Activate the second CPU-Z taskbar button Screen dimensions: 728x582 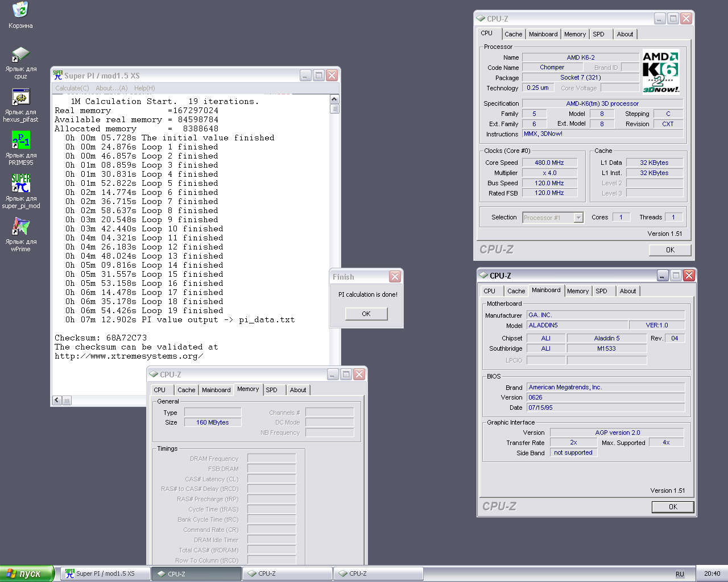(287, 573)
